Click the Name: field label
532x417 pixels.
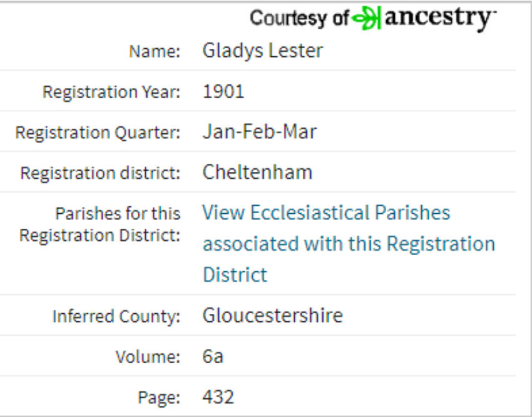point(155,52)
